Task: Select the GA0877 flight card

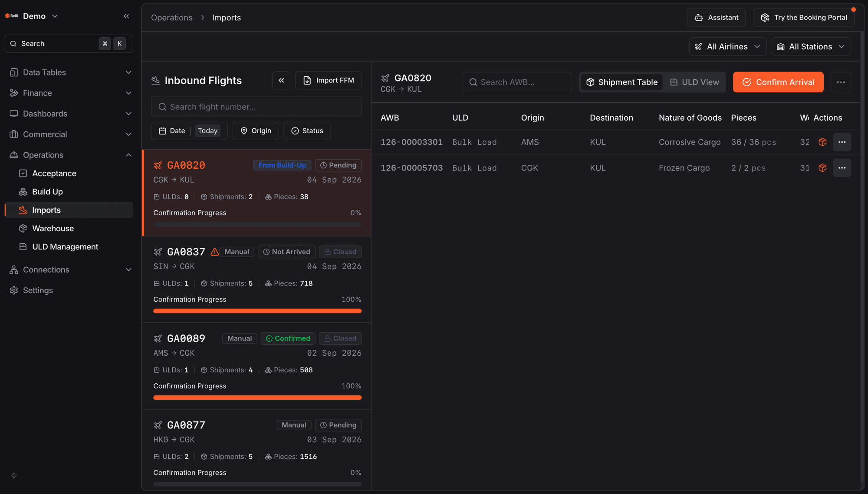Action: pos(256,450)
